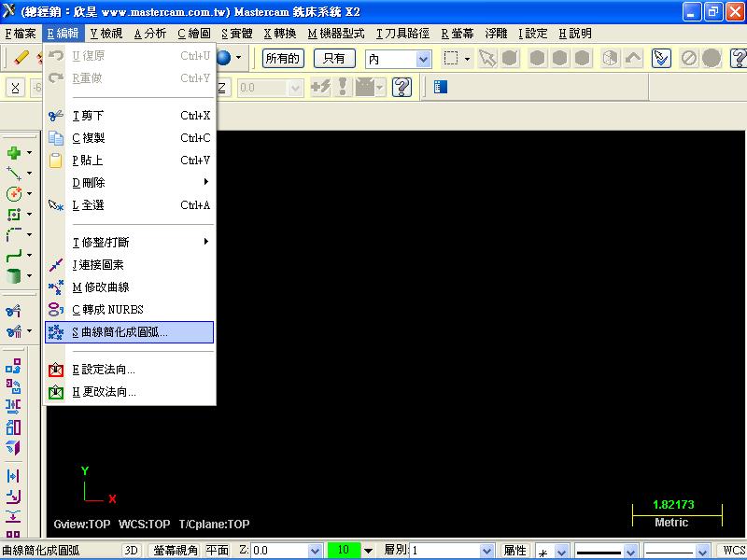Click the 平面 planes button

(x=218, y=551)
